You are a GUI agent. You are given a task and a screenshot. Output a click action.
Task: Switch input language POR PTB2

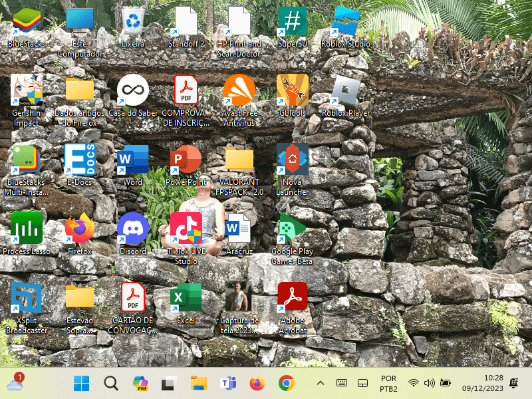tap(388, 384)
